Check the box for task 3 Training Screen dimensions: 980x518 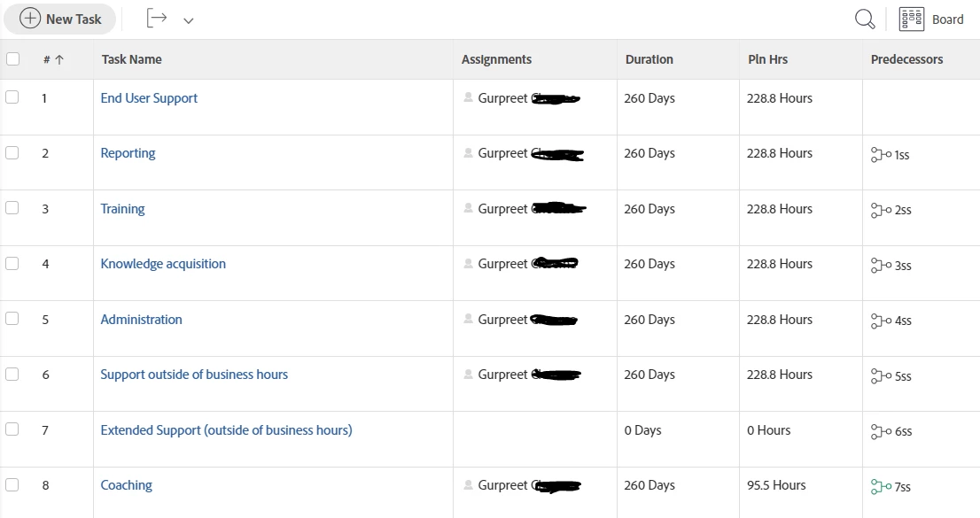pos(12,208)
